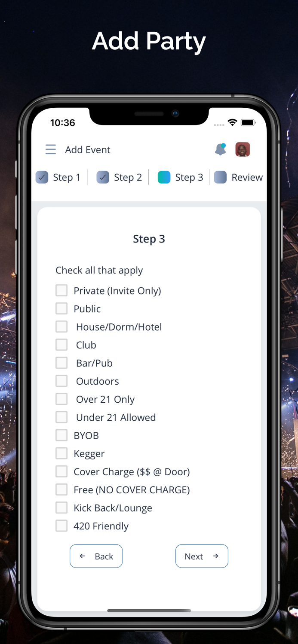Check Cover Charge ($$ @ Door)
298x644 pixels.
point(61,471)
